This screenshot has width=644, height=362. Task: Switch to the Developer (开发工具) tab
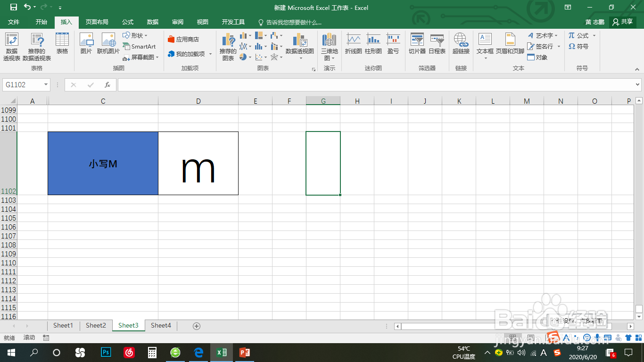233,22
